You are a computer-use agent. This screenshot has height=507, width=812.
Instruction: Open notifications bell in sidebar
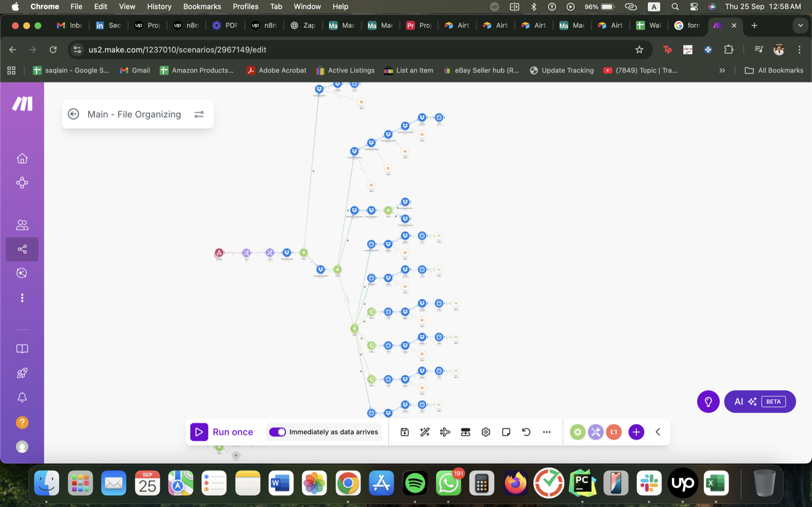22,398
